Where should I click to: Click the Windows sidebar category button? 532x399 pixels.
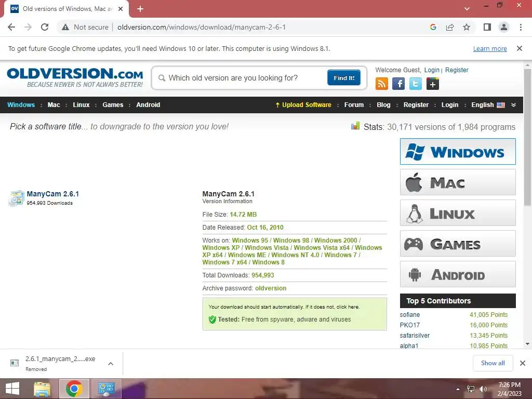pos(458,151)
